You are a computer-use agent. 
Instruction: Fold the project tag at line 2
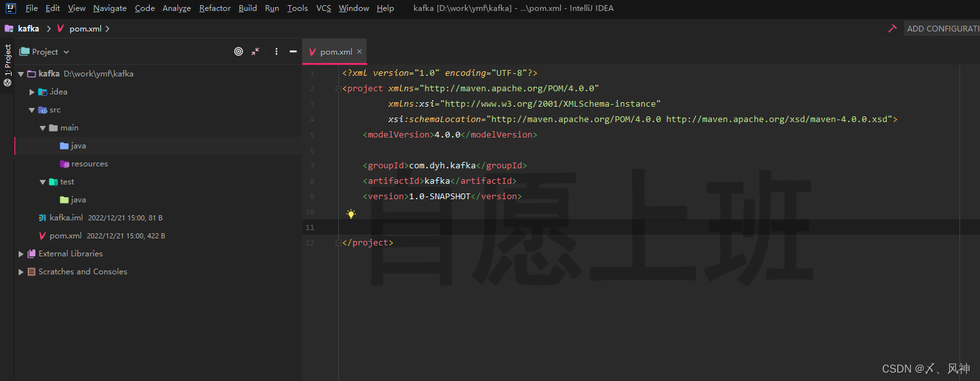pyautogui.click(x=338, y=89)
